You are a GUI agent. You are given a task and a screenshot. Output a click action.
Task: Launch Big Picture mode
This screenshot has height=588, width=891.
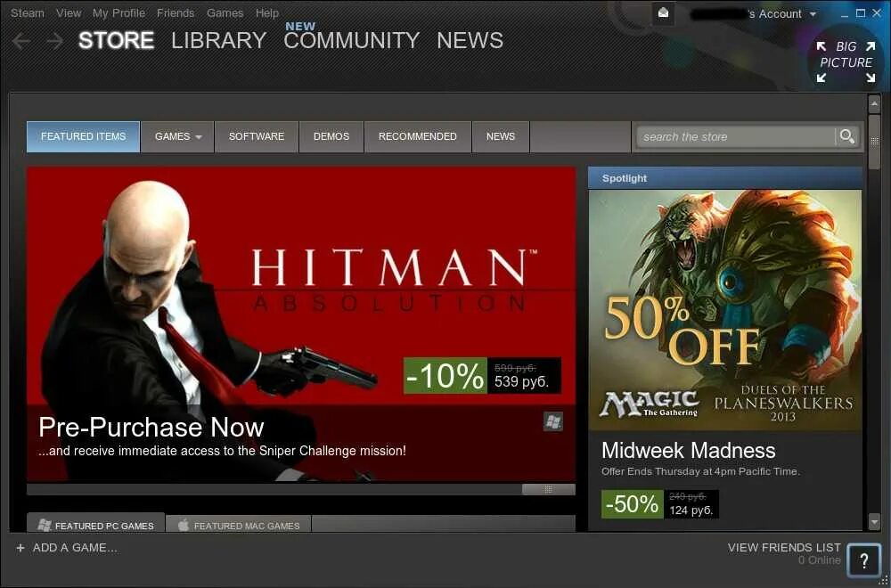tap(846, 61)
